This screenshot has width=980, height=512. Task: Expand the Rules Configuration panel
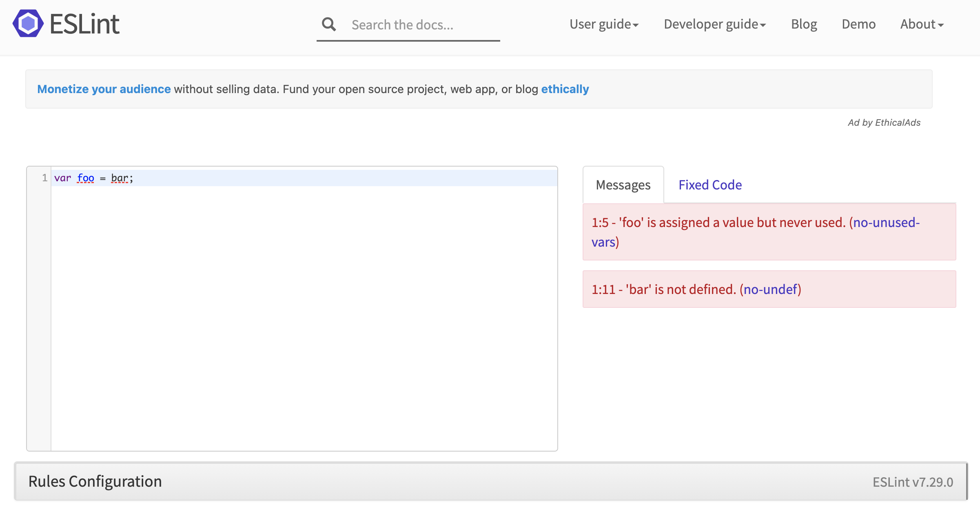tap(95, 481)
